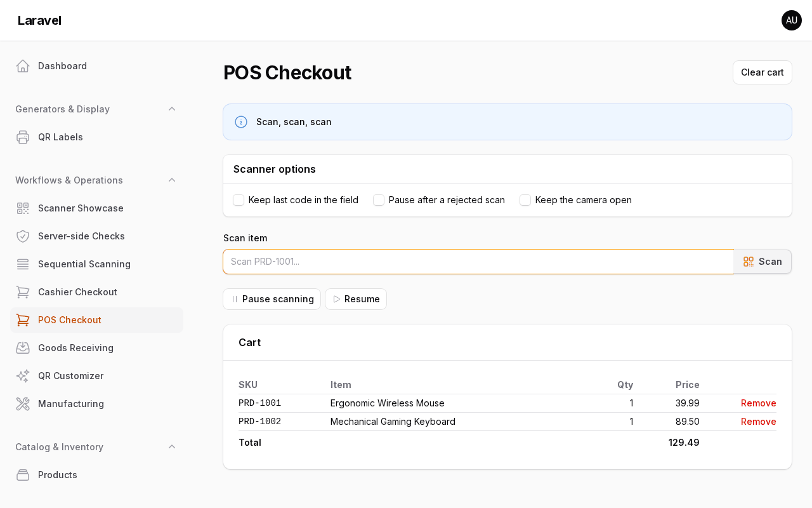This screenshot has height=508, width=812.
Task: Toggle Keep the camera open checkbox
Action: (x=525, y=200)
